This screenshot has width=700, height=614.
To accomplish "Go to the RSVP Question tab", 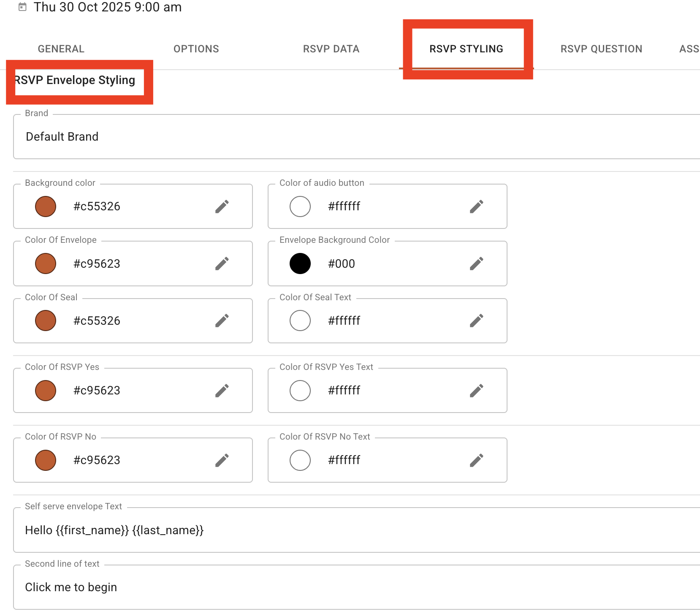I will 601,49.
